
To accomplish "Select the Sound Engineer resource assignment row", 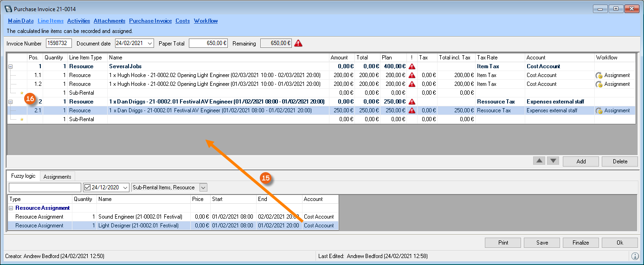I will pyautogui.click(x=138, y=217).
